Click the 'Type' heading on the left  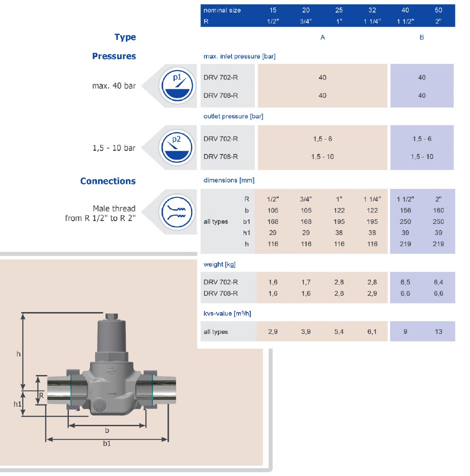pyautogui.click(x=125, y=37)
